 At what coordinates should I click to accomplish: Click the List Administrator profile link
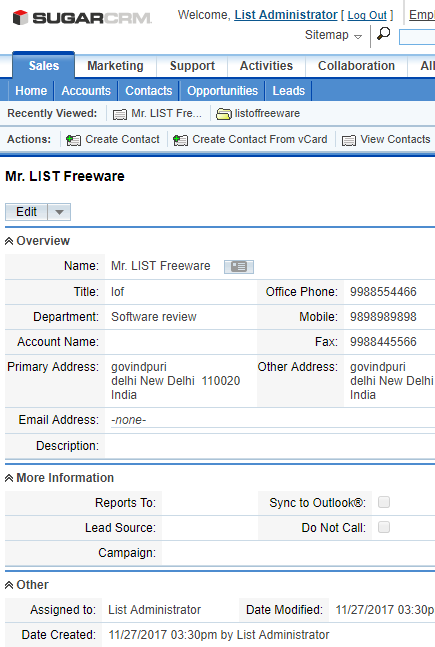click(x=286, y=15)
